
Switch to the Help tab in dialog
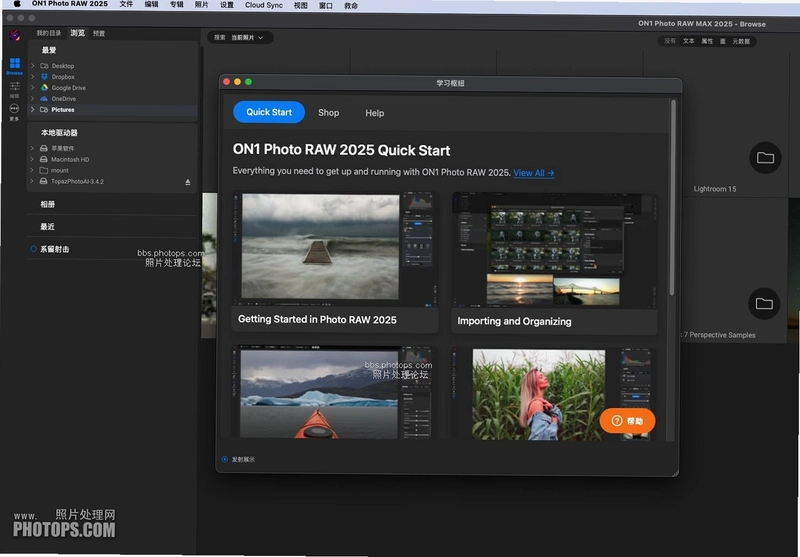pos(374,113)
